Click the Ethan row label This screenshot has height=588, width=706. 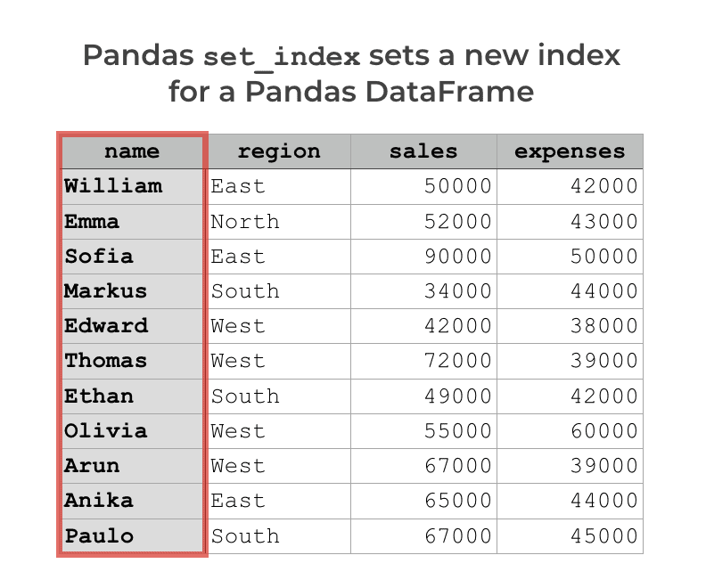point(132,396)
